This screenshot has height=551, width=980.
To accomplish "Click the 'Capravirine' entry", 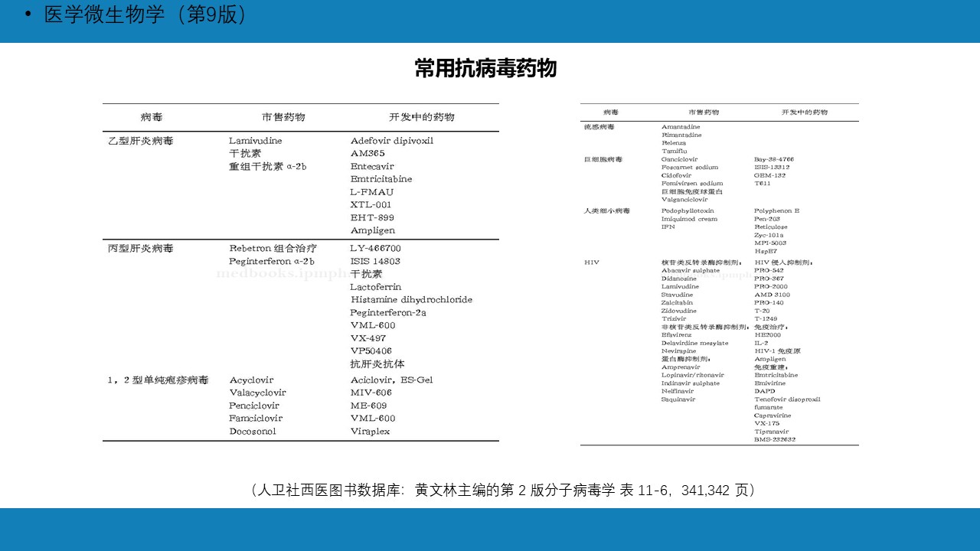I will pos(773,416).
